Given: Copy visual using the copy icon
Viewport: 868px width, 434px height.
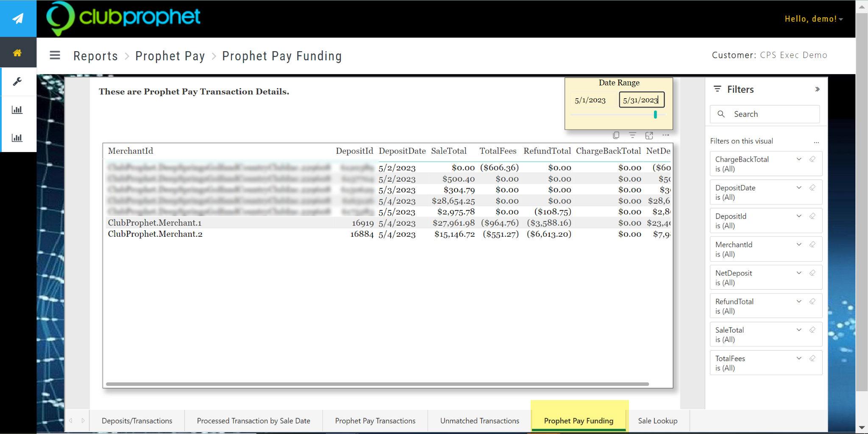Looking at the screenshot, I should pos(616,135).
